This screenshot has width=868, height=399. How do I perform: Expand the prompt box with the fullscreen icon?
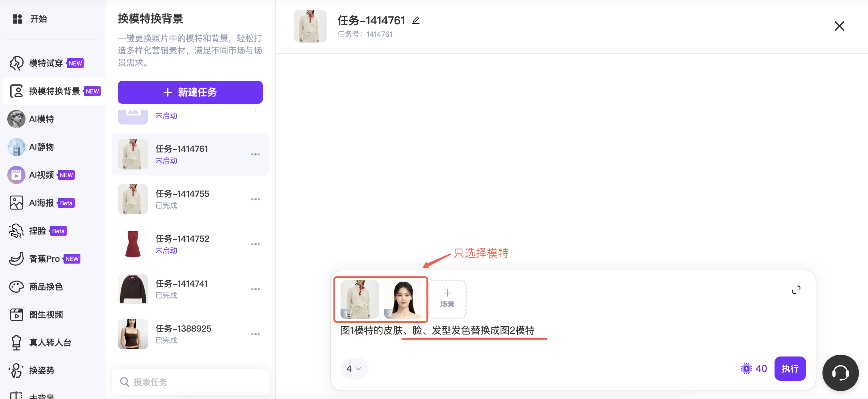(796, 290)
